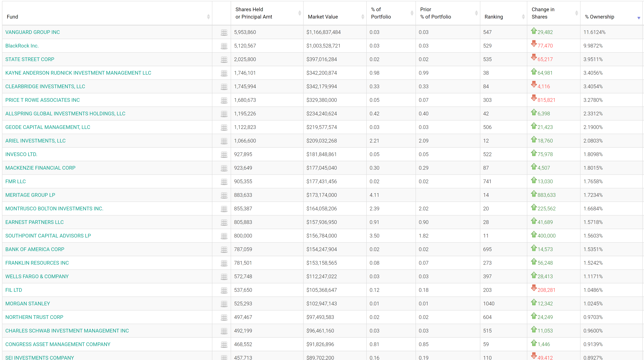The image size is (644, 360).
Task: Open INVESCO LTD. fund link
Action: tap(21, 154)
